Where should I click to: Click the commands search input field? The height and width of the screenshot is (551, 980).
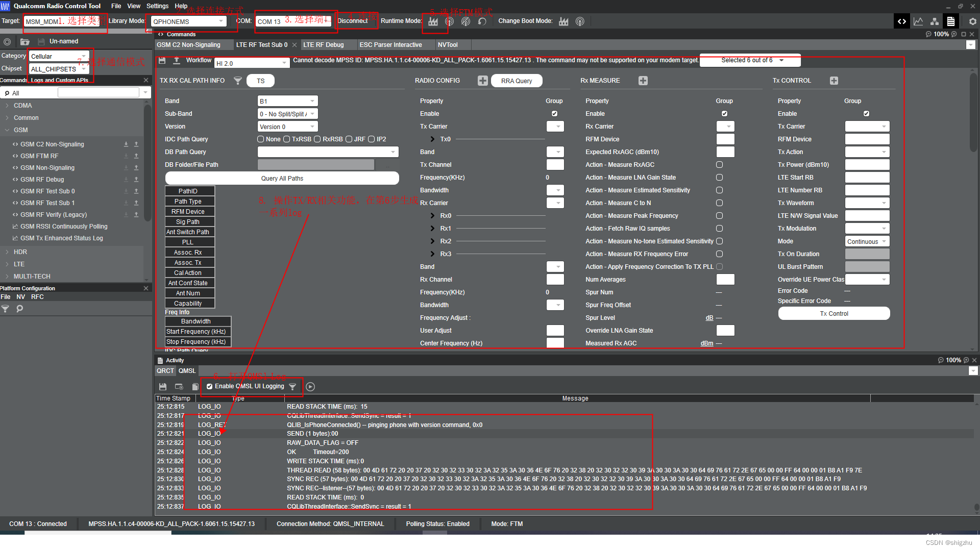pos(99,93)
